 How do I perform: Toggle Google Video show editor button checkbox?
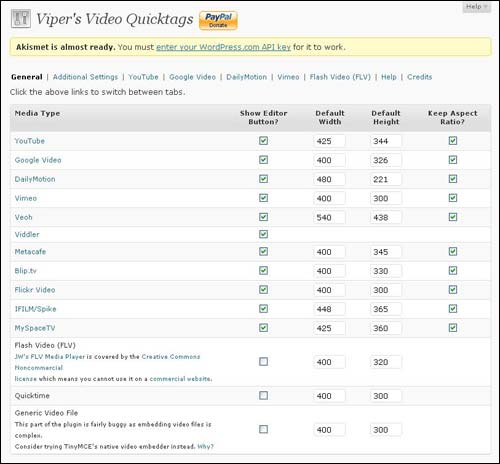[263, 160]
